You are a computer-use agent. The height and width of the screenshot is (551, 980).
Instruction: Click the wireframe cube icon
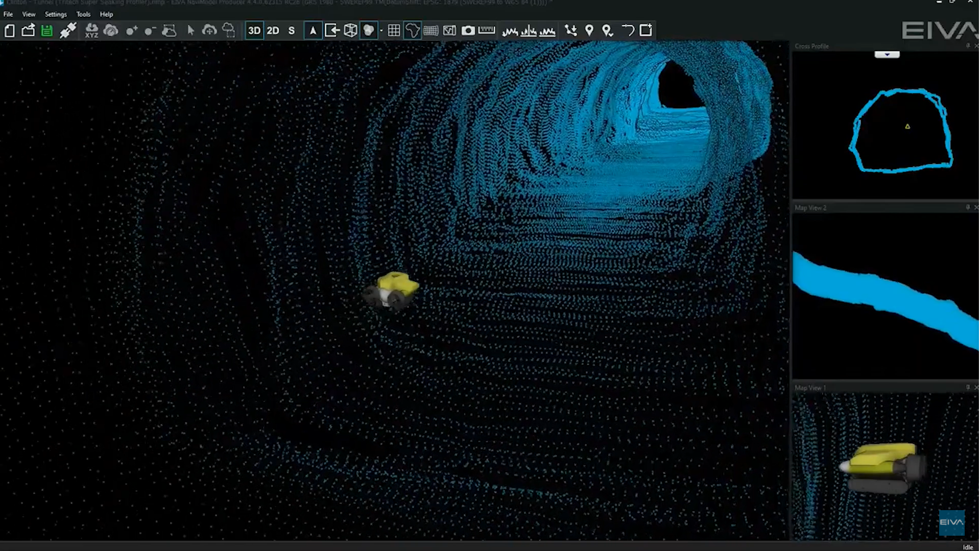point(350,31)
